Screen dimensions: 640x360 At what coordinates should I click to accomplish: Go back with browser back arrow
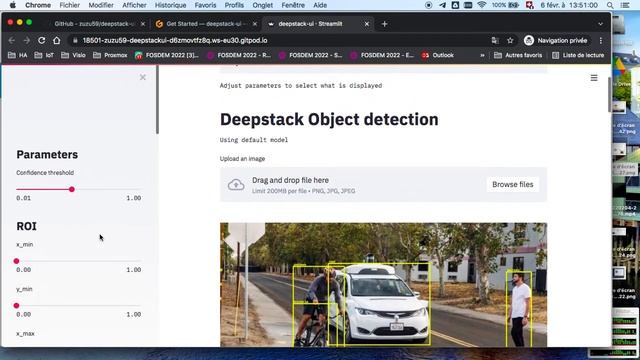click(12, 40)
